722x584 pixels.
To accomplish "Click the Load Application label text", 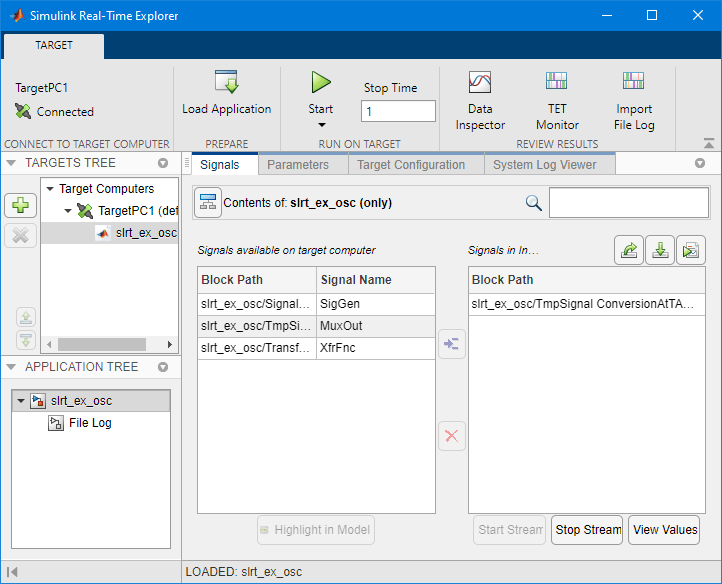I will click(227, 109).
